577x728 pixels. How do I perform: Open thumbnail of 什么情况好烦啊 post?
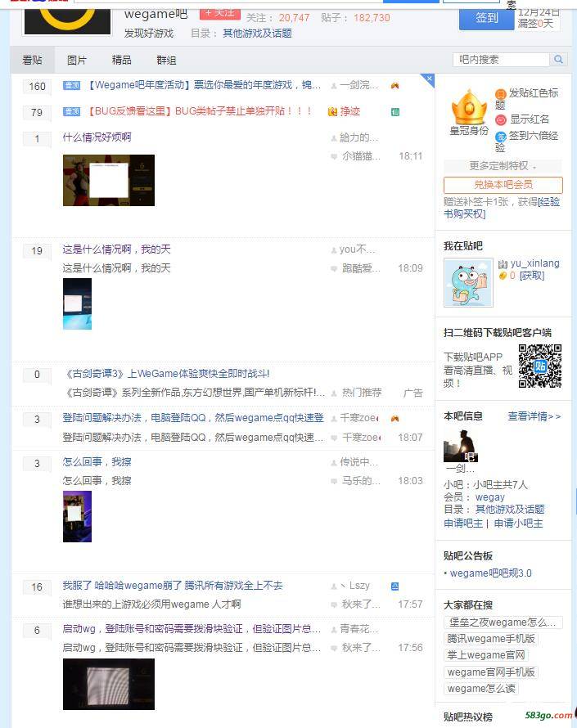coord(109,180)
